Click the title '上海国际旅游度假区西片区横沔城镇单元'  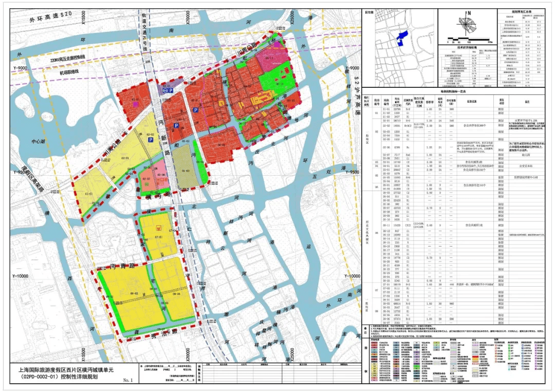66,370
